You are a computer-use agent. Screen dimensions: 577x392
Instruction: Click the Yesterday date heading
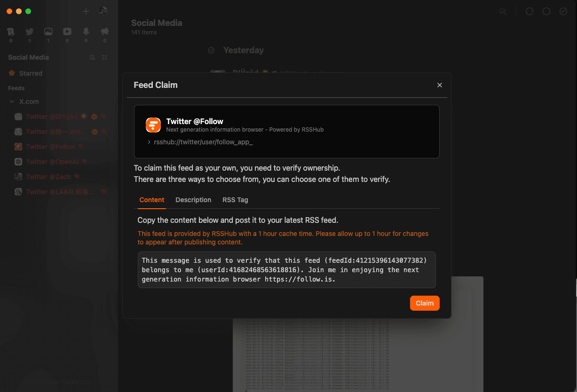pos(244,50)
